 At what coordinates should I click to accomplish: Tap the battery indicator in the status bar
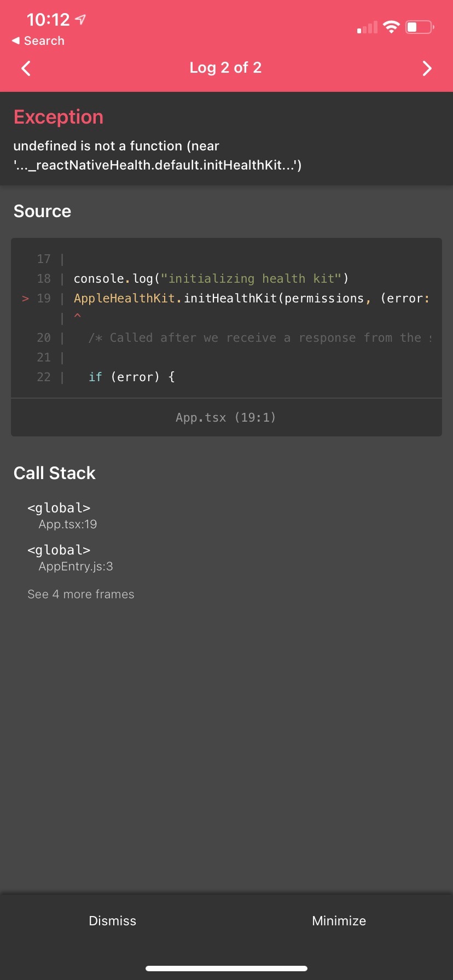pos(419,27)
